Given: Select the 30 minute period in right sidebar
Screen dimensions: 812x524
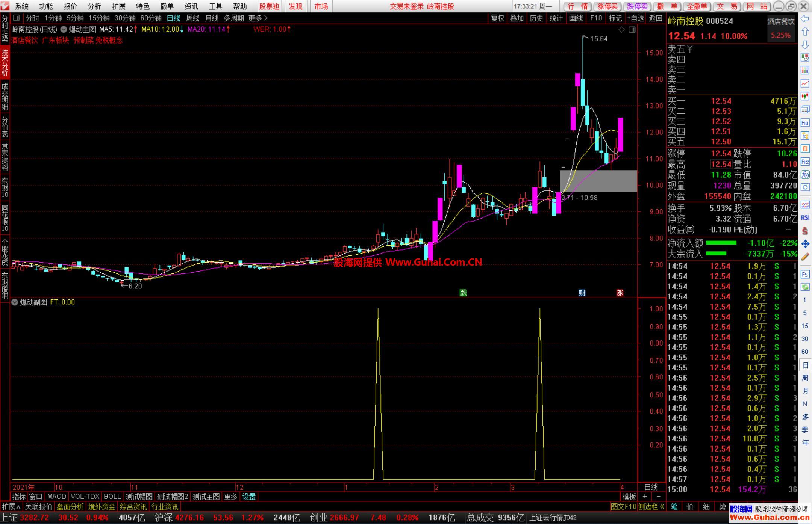Looking at the screenshot, I should click(x=805, y=338).
